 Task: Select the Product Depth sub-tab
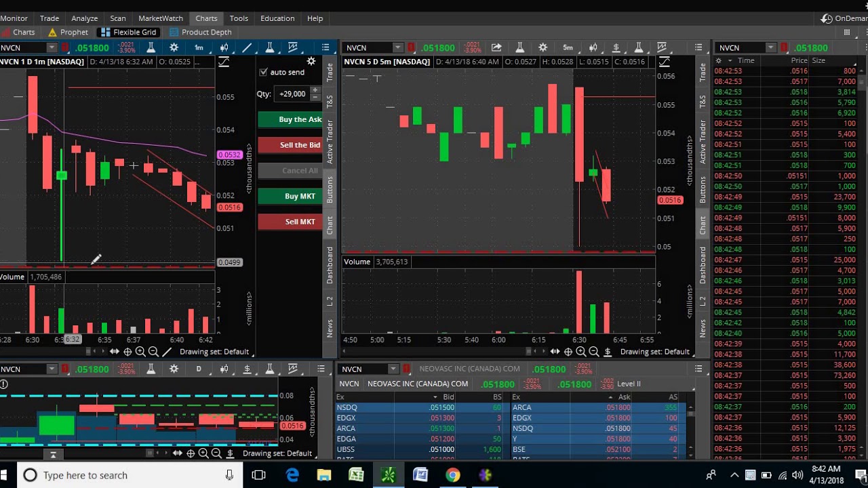pyautogui.click(x=201, y=32)
